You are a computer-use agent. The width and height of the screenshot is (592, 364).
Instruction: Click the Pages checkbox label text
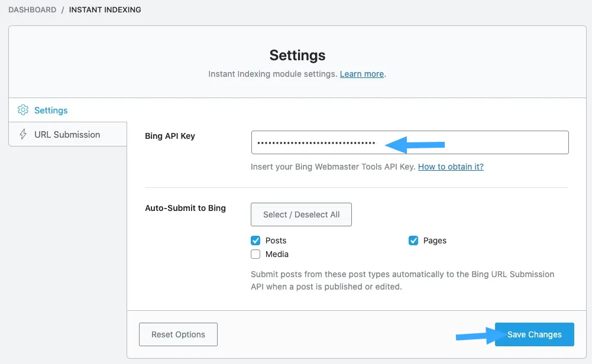tap(435, 240)
